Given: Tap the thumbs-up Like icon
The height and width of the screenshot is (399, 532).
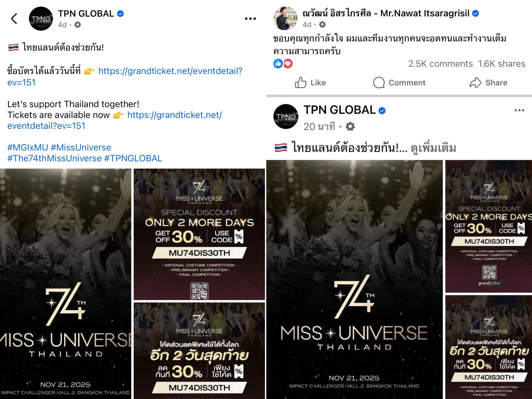Looking at the screenshot, I should click(301, 83).
